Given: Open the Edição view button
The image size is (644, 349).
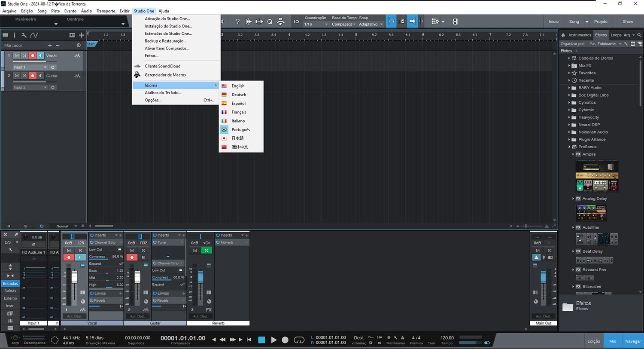Looking at the screenshot, I should pos(594,341).
